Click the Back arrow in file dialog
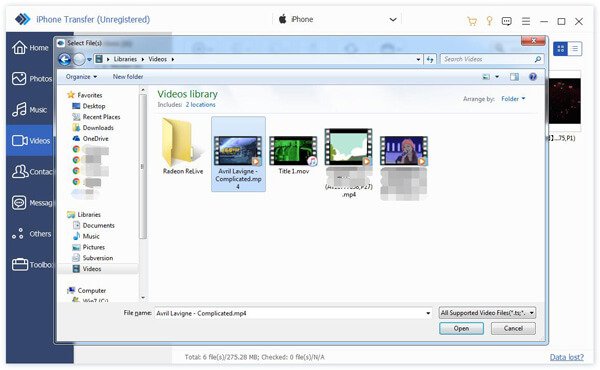This screenshot has height=370, width=600. coord(64,59)
